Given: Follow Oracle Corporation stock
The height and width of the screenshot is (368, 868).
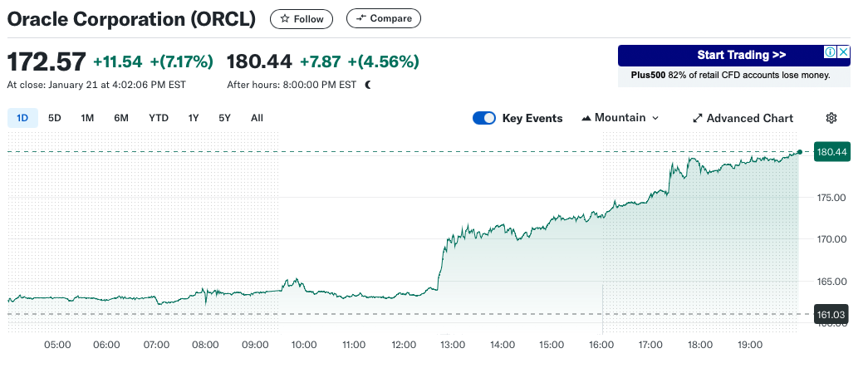Looking at the screenshot, I should (x=302, y=19).
